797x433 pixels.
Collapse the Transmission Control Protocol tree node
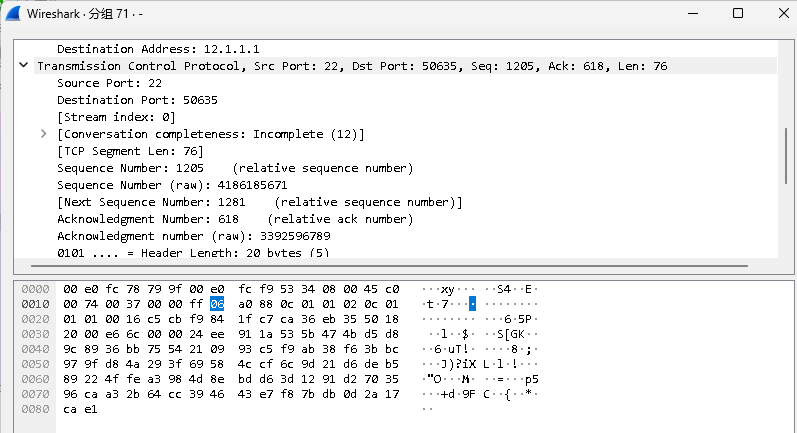[23, 65]
